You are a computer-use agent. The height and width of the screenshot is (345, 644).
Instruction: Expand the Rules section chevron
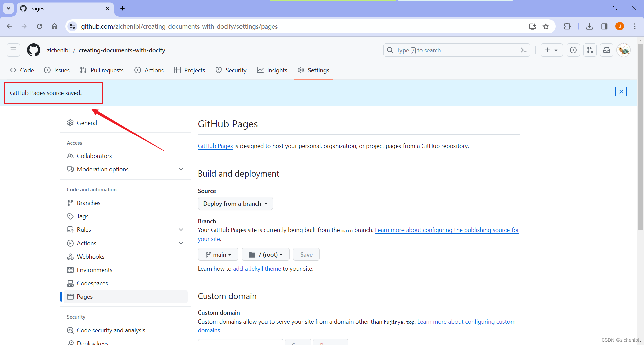(181, 229)
